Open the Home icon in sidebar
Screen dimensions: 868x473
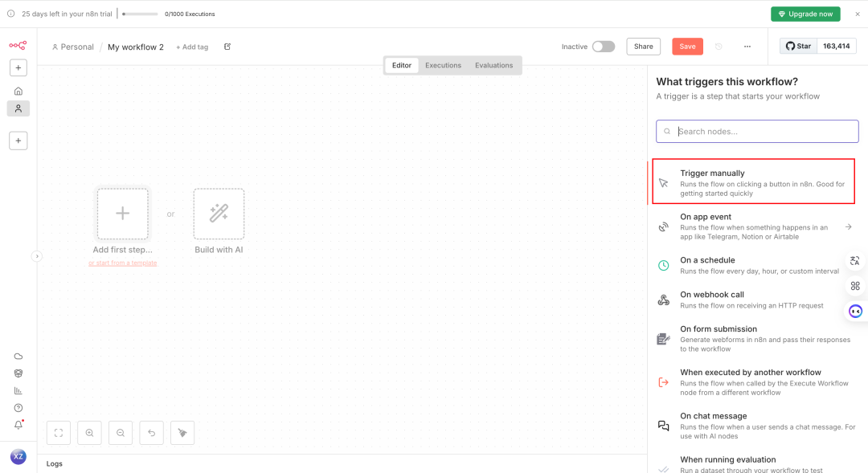coord(18,92)
